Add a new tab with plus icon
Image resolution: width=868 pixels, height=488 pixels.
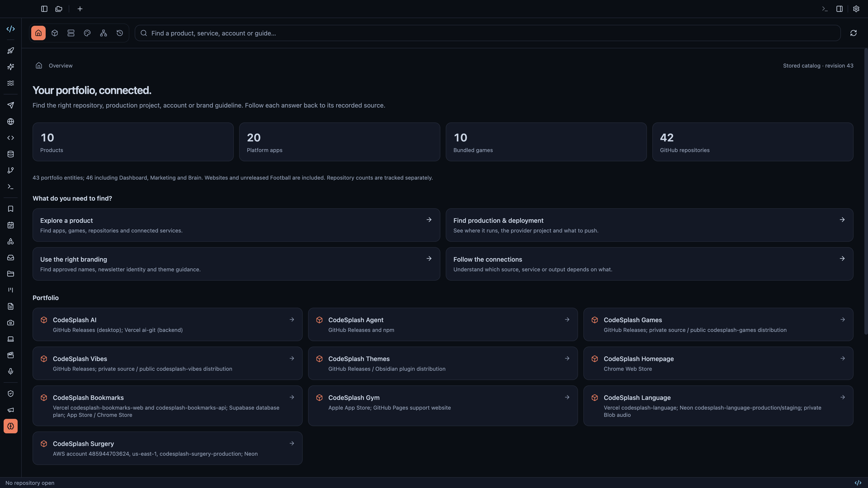point(80,9)
